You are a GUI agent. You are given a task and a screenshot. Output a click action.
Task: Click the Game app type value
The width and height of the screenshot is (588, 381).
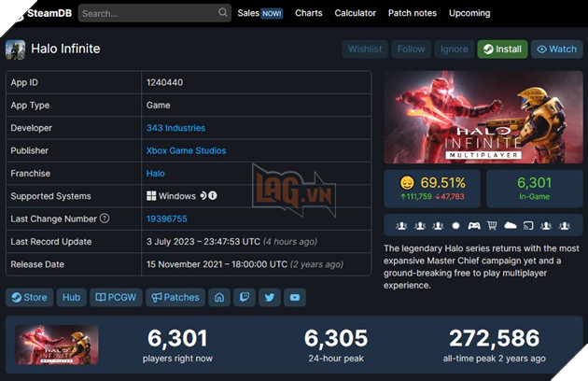pos(159,106)
